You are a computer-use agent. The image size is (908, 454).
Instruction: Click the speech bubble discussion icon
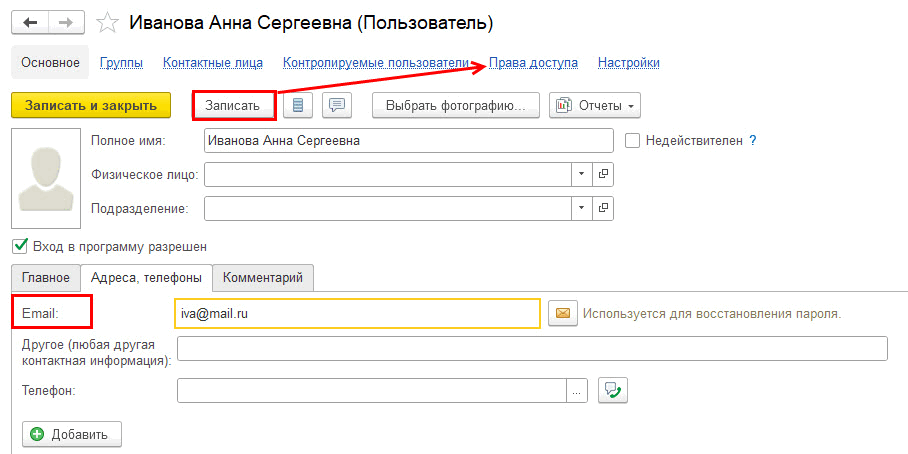tap(337, 105)
